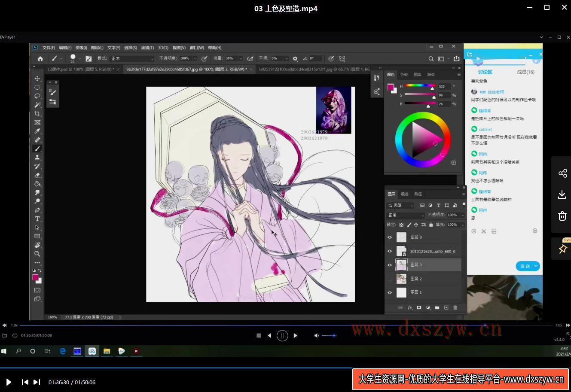
Task: Adjust the hue H slider
Action: pos(420,86)
